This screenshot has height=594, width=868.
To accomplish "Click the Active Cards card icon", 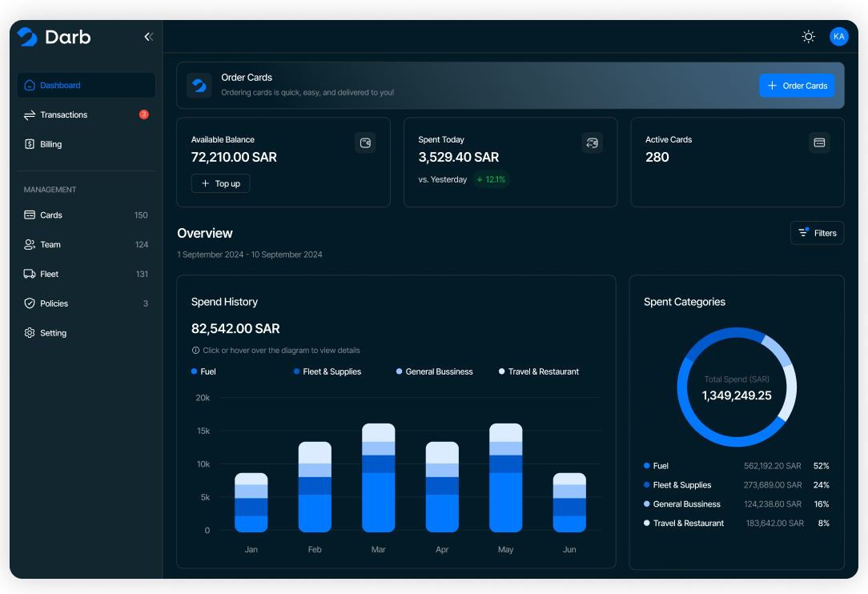I will (x=819, y=142).
